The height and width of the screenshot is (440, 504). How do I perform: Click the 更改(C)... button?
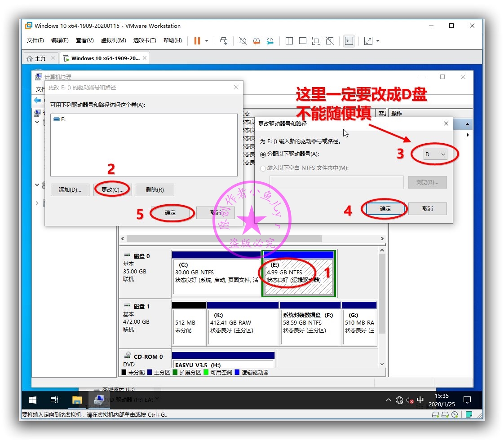tap(112, 190)
